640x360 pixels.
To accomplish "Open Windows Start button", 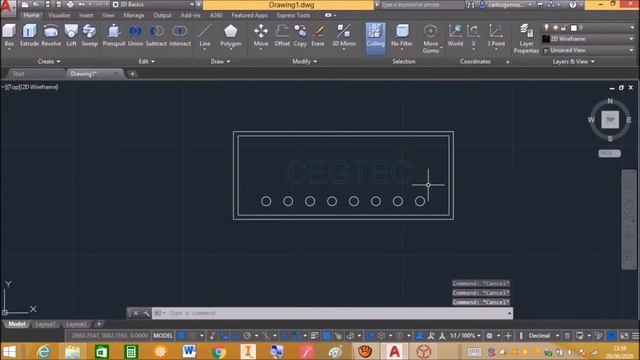I will click(x=9, y=352).
